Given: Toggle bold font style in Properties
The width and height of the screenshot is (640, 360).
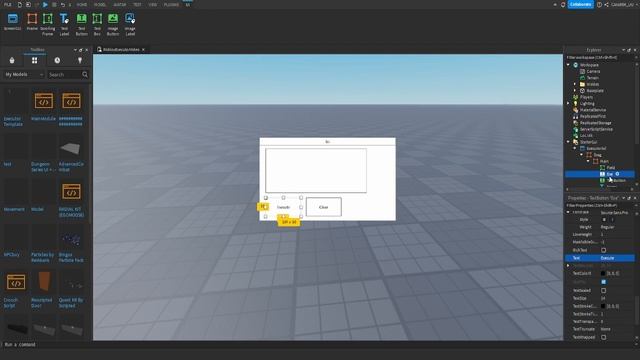Looking at the screenshot, I should click(604, 220).
